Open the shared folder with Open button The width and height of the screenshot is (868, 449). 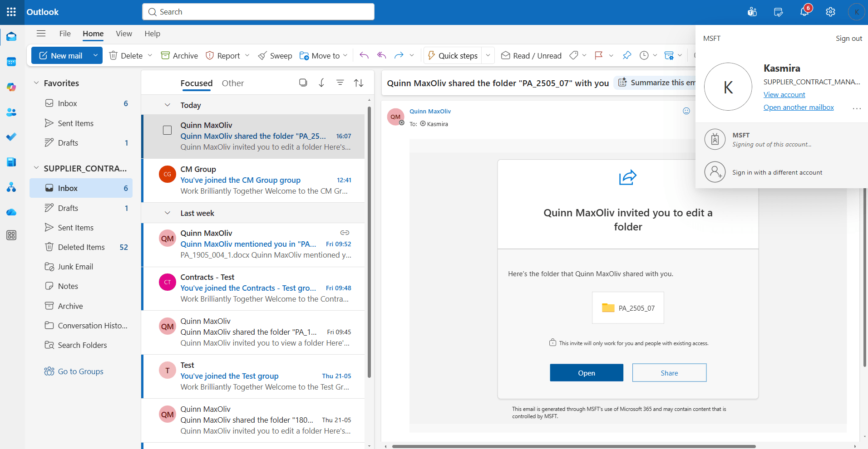587,373
